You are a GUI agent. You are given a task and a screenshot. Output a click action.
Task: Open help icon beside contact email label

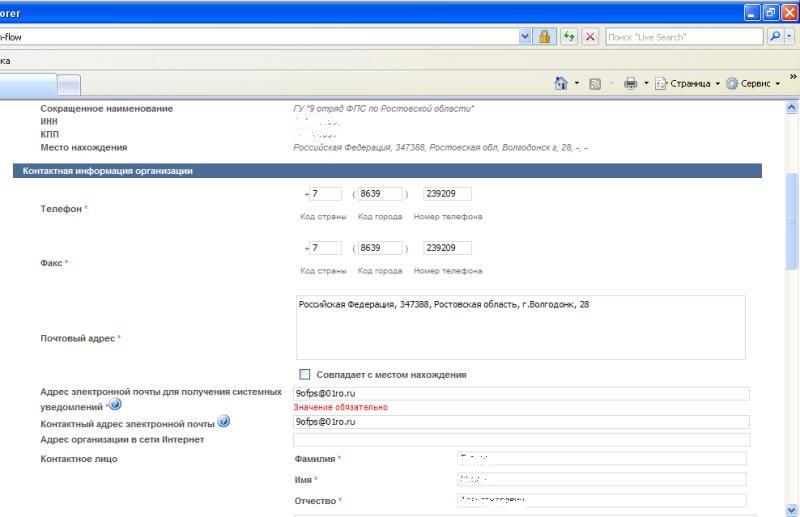point(224,422)
